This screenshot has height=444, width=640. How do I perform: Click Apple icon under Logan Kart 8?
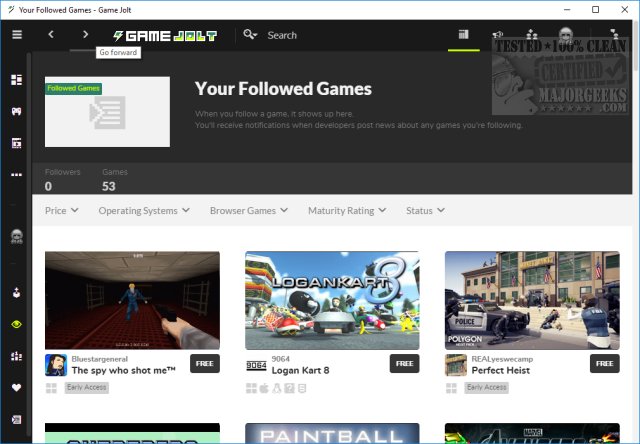[264, 388]
